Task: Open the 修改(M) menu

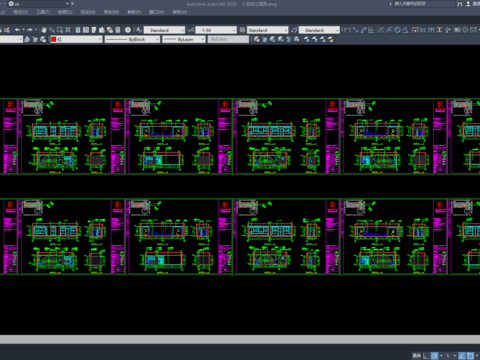Action: 111,12
